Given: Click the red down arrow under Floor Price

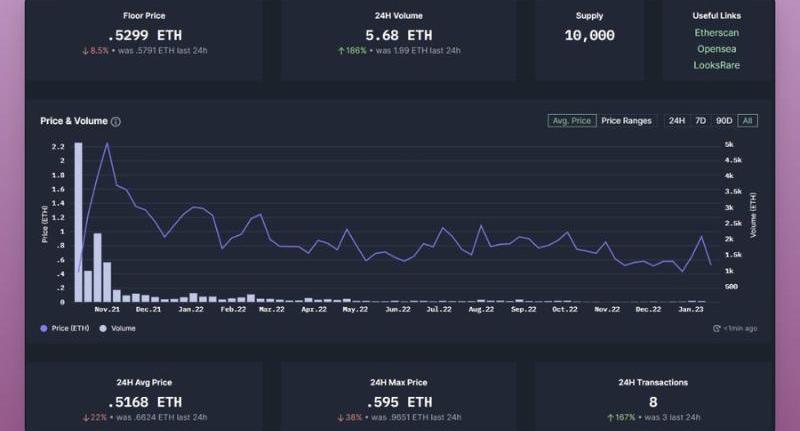Looking at the screenshot, I should click(87, 50).
